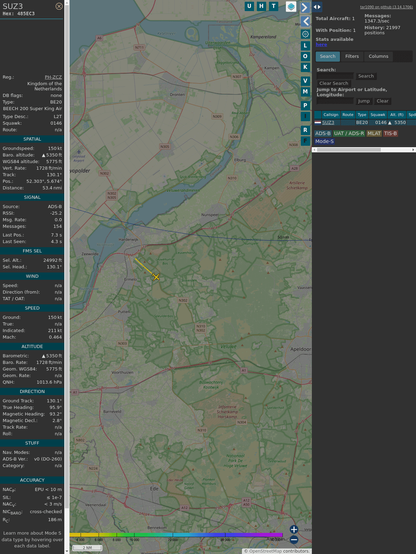The width and height of the screenshot is (416, 554).
Task: Click the I map option button
Action: point(305,116)
